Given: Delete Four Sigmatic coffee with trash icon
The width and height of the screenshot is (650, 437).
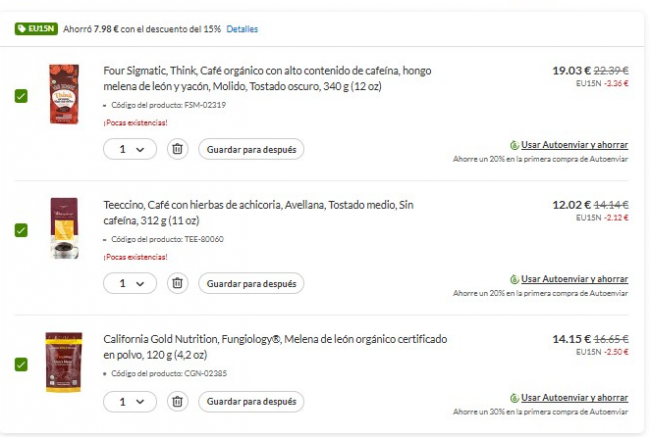Looking at the screenshot, I should point(177,149).
